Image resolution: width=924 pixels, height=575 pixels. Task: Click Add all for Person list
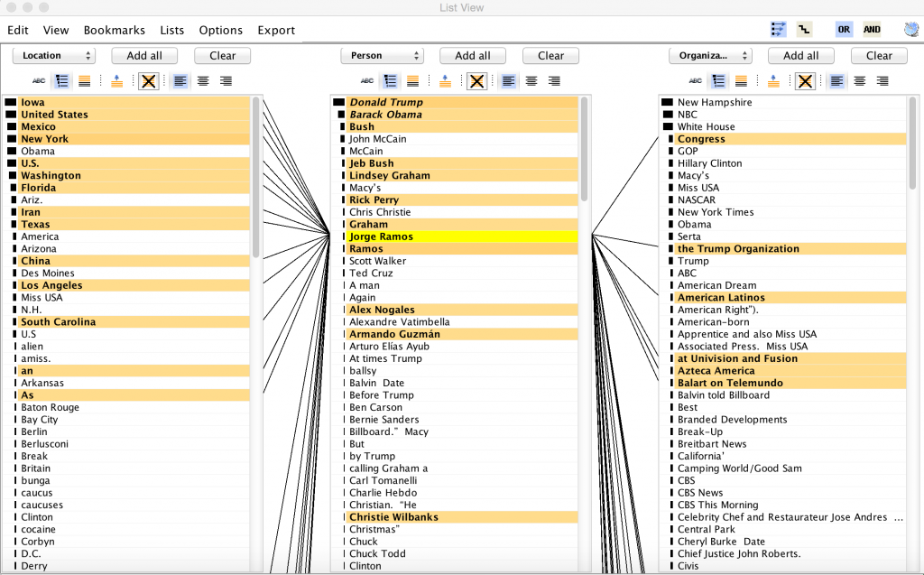(473, 55)
